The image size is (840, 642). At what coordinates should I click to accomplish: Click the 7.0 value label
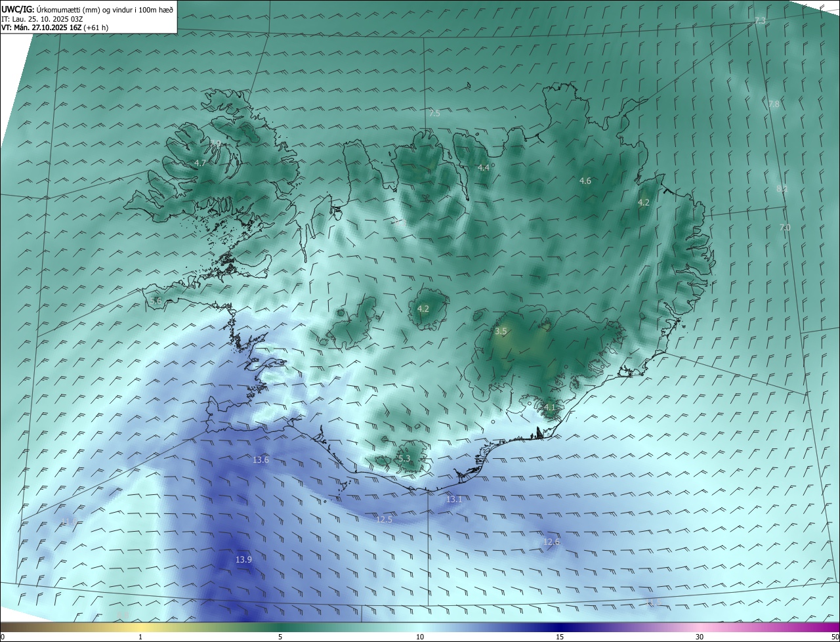[785, 227]
